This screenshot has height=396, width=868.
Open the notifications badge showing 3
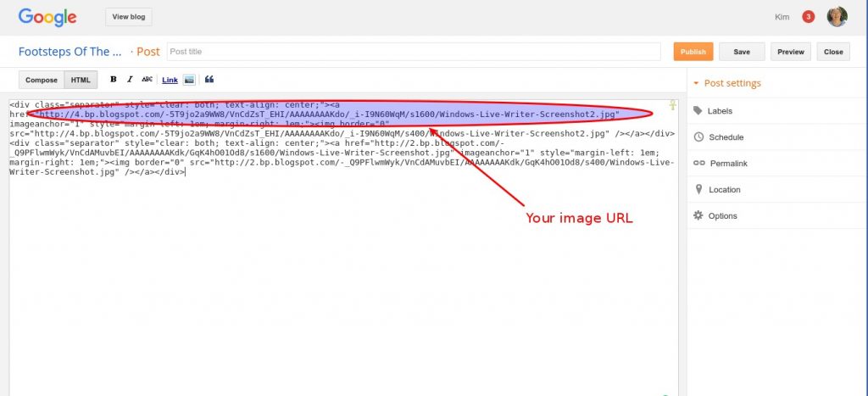tap(808, 17)
